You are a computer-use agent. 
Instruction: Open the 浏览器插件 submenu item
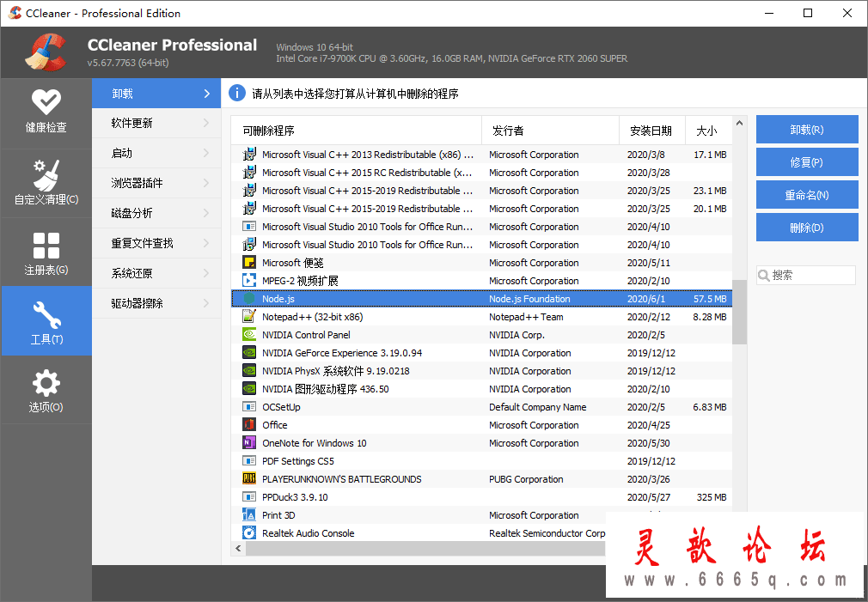[x=156, y=183]
